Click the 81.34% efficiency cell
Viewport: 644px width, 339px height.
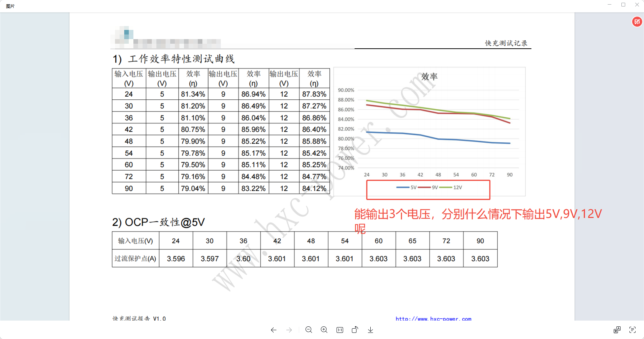pyautogui.click(x=193, y=94)
